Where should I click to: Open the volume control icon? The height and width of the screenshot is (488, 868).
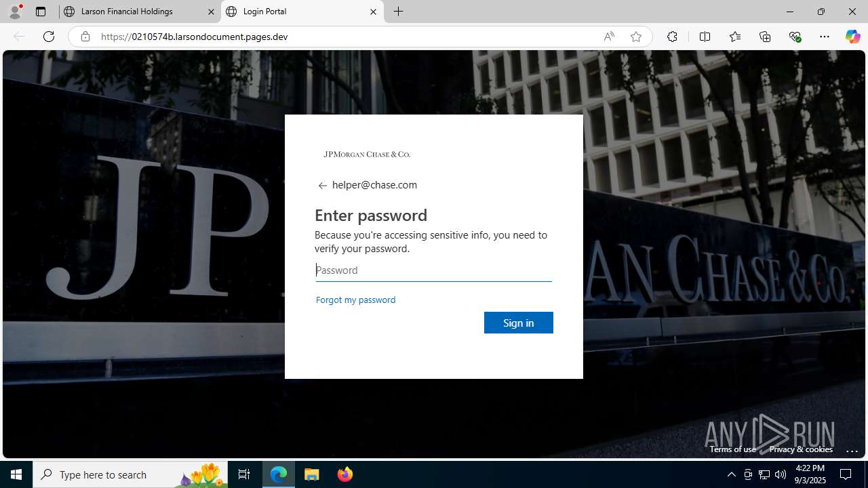click(781, 474)
